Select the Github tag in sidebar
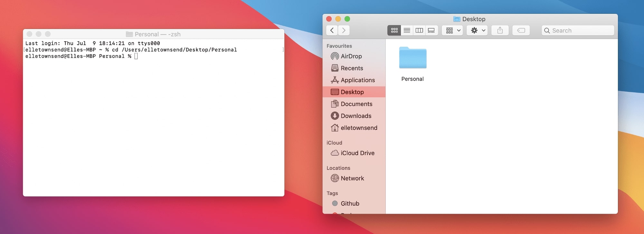 click(354, 203)
